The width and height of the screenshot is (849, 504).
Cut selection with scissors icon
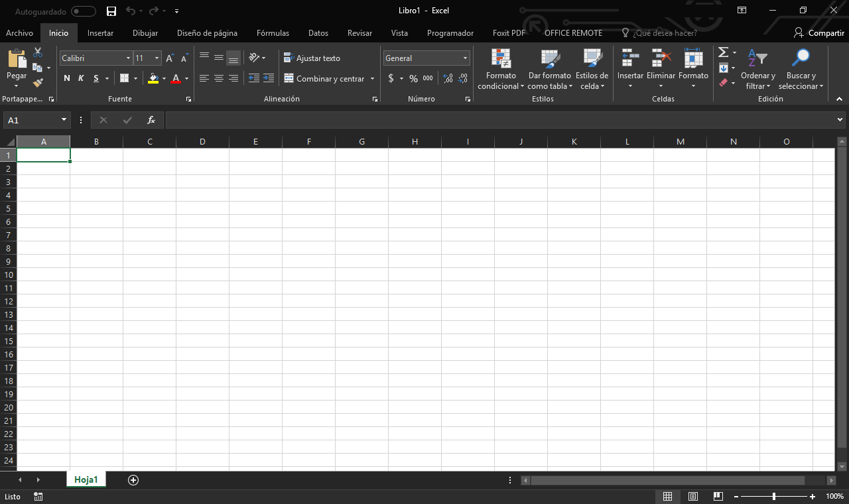click(x=38, y=52)
